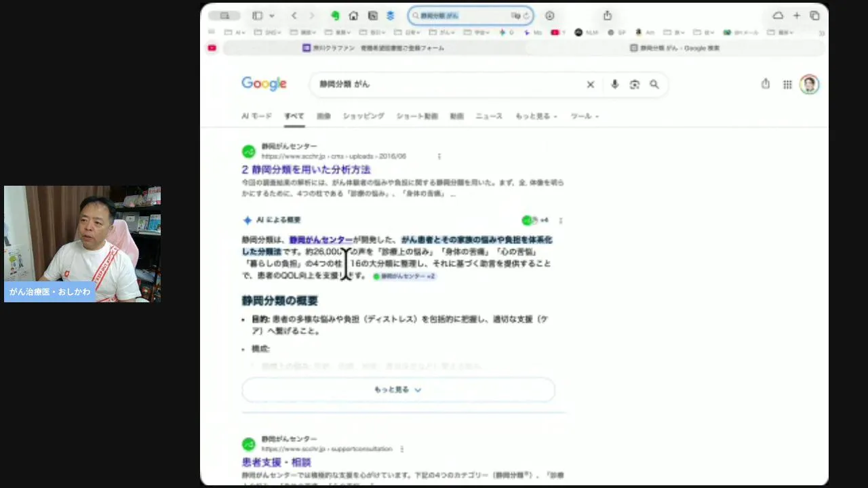Viewport: 868px width, 488px height.
Task: Open the green Evernote extension icon
Action: coord(335,16)
